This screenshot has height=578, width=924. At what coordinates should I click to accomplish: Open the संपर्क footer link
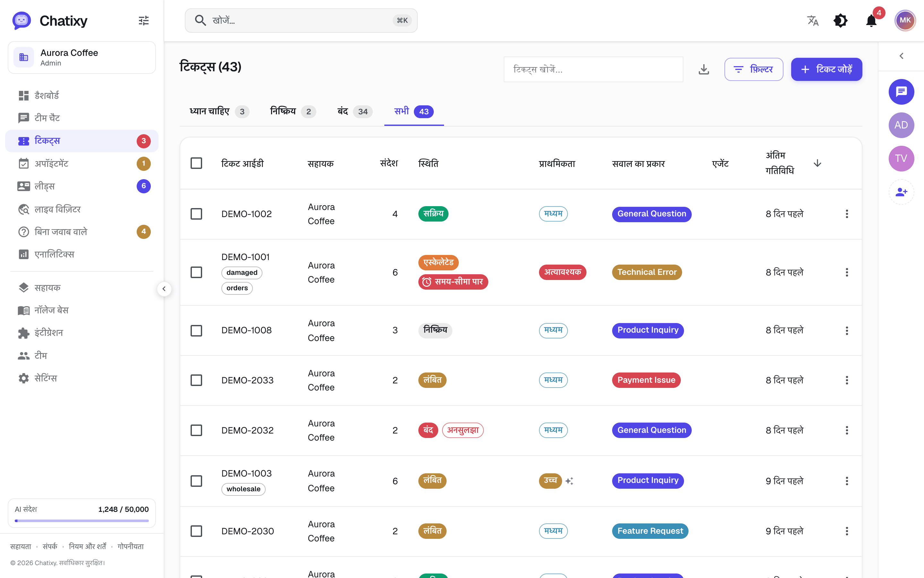[50, 547]
